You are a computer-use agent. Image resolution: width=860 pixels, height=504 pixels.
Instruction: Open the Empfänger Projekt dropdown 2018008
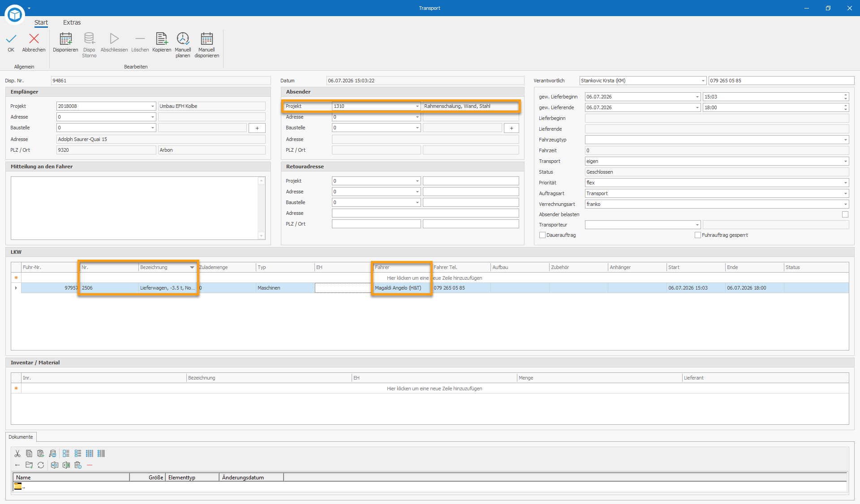pos(152,106)
